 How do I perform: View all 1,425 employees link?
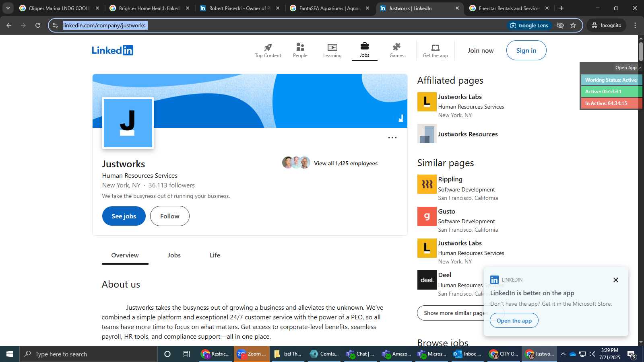[346, 163]
